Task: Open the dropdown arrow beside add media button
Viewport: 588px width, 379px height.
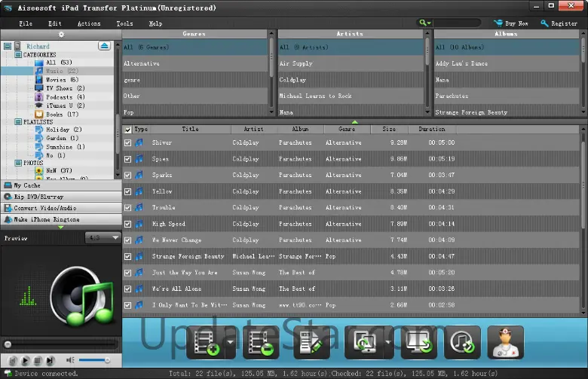Action: click(228, 344)
